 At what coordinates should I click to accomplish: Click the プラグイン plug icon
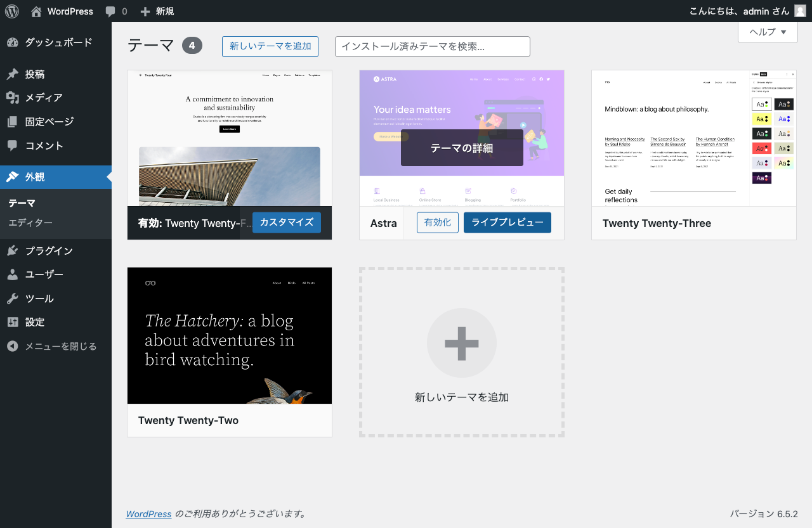point(13,250)
